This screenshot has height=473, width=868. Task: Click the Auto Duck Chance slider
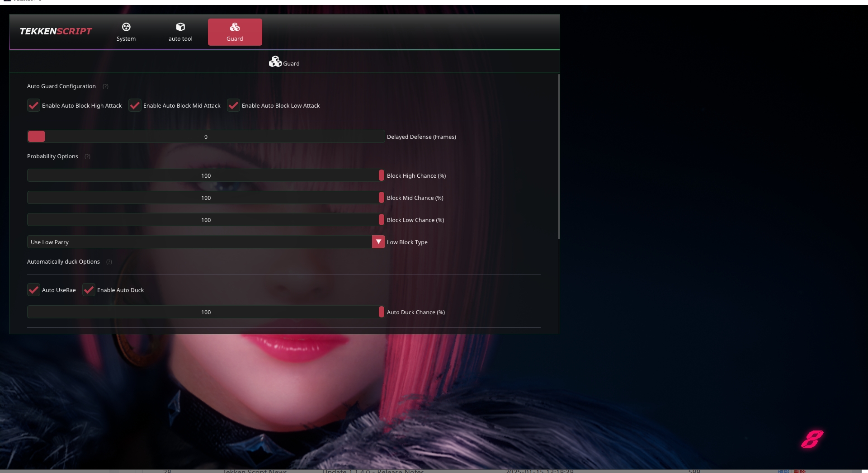pos(206,312)
